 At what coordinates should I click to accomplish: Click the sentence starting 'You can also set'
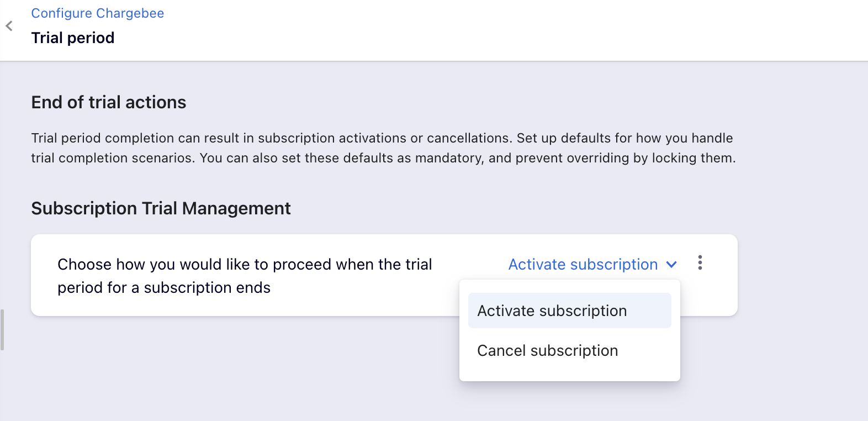point(467,158)
